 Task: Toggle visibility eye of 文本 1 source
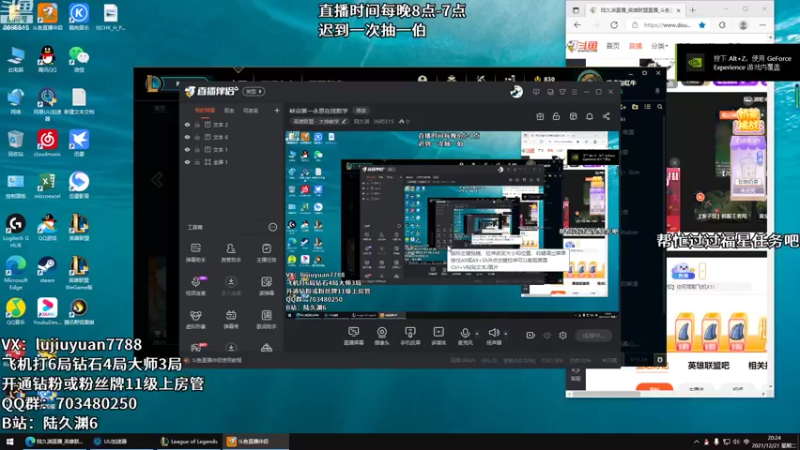pyautogui.click(x=187, y=149)
